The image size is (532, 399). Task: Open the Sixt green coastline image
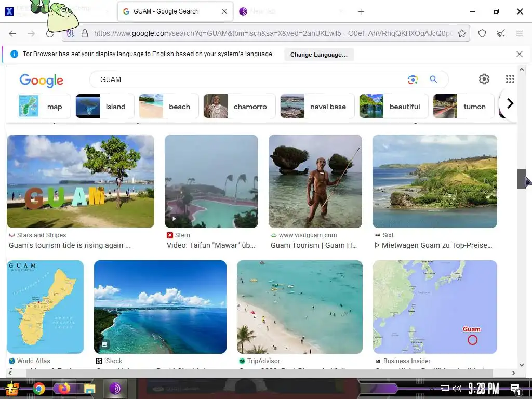point(435,181)
